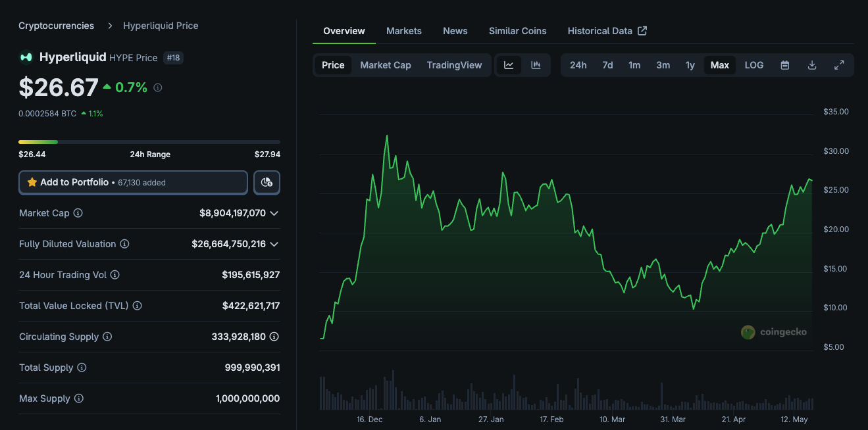Show info for Max Supply
Screen dimensions: 868x430
pyautogui.click(x=79, y=398)
